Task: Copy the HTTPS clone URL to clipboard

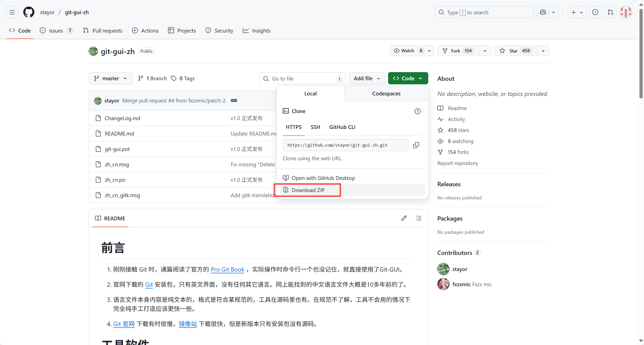Action: (416, 145)
